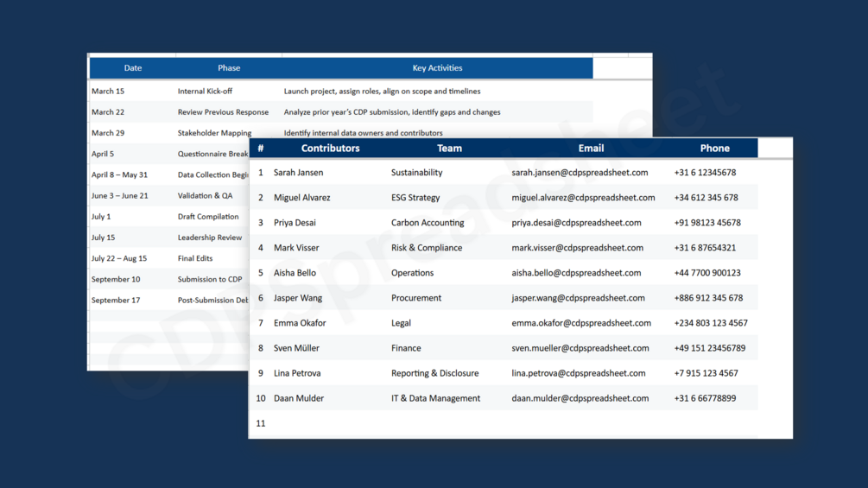Select the Finance team cell
Viewport: 868px width, 488px height.
[406, 348]
